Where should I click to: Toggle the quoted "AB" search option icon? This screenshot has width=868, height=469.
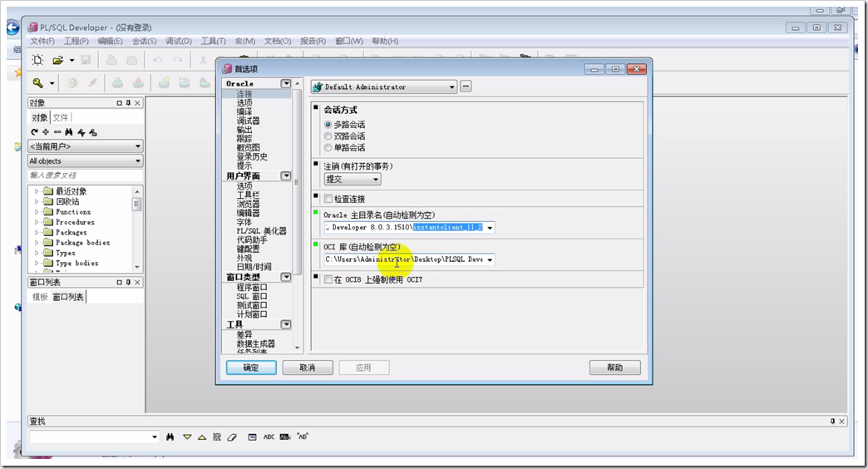point(303,437)
